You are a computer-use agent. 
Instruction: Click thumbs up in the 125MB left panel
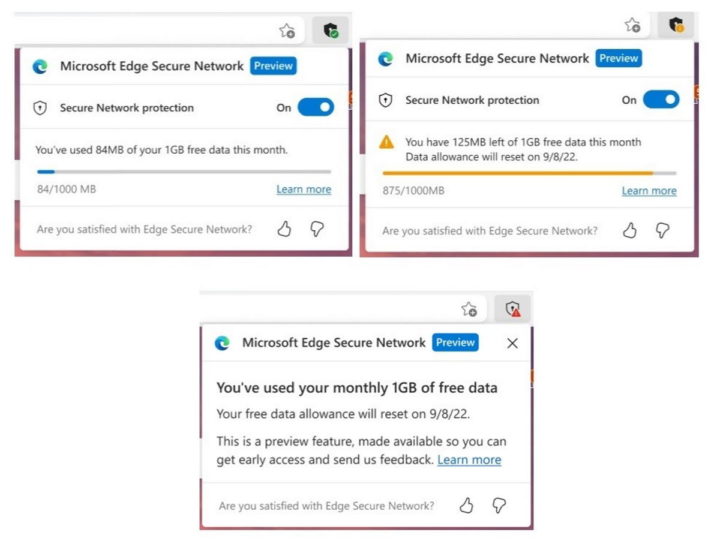point(630,230)
